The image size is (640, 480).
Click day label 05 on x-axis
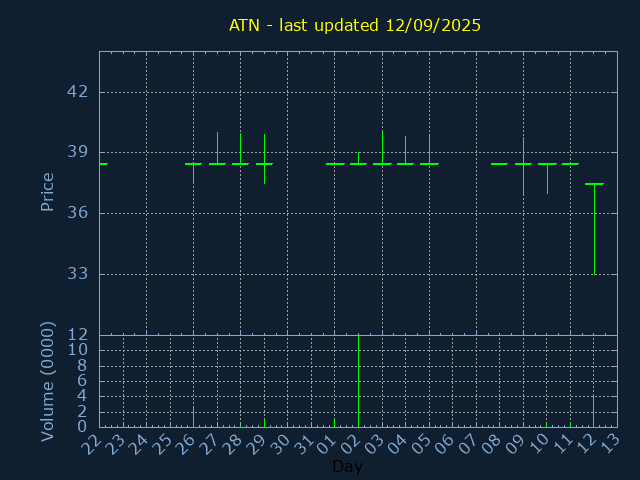tap(421, 444)
